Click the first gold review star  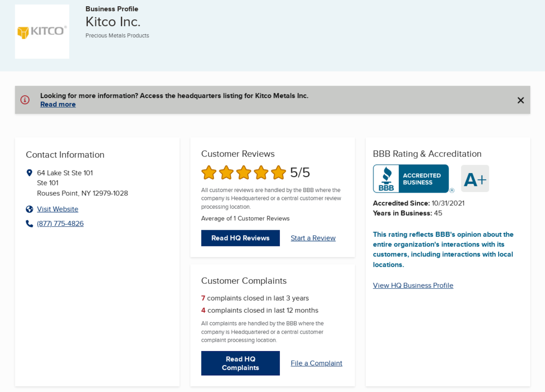pyautogui.click(x=209, y=173)
